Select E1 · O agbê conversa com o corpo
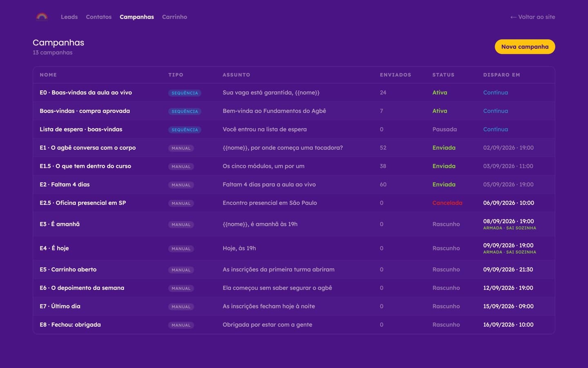 [x=87, y=148]
